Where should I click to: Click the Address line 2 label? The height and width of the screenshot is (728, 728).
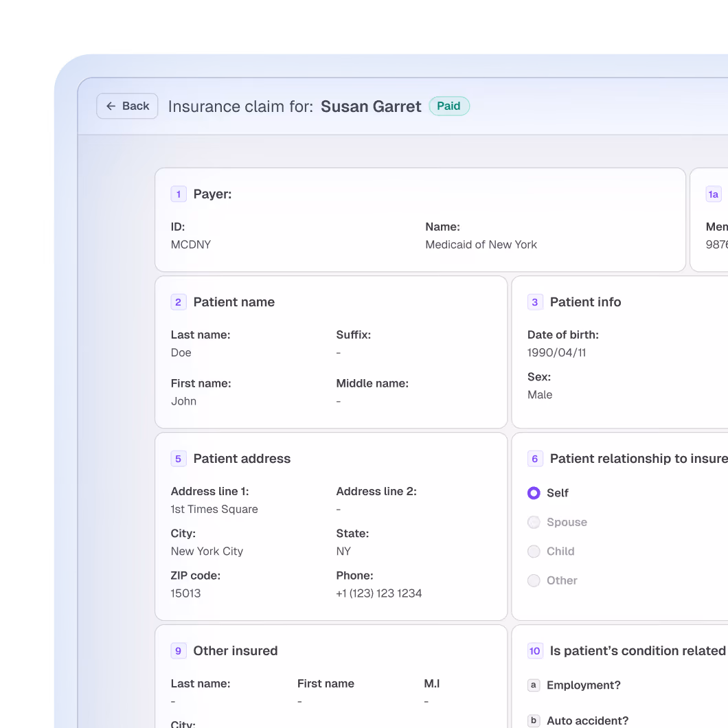(x=376, y=491)
